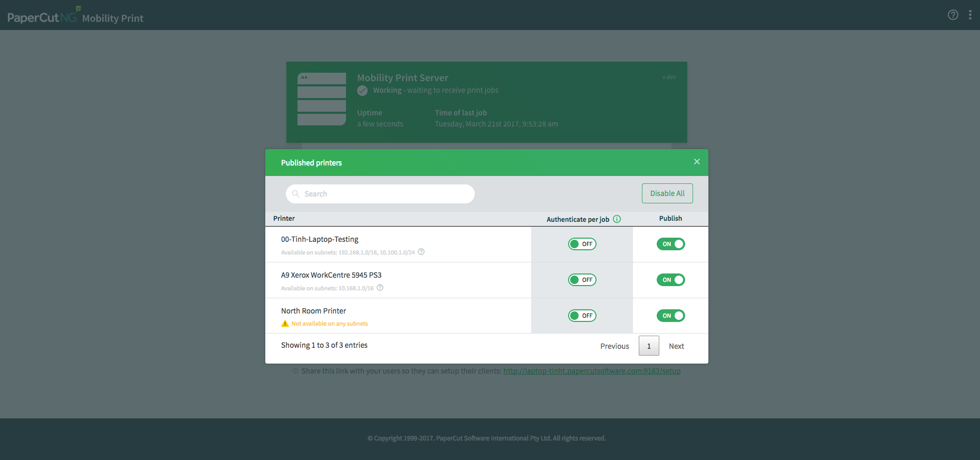Click the Mobility Print Server heading
Image resolution: width=980 pixels, height=460 pixels.
(x=402, y=77)
